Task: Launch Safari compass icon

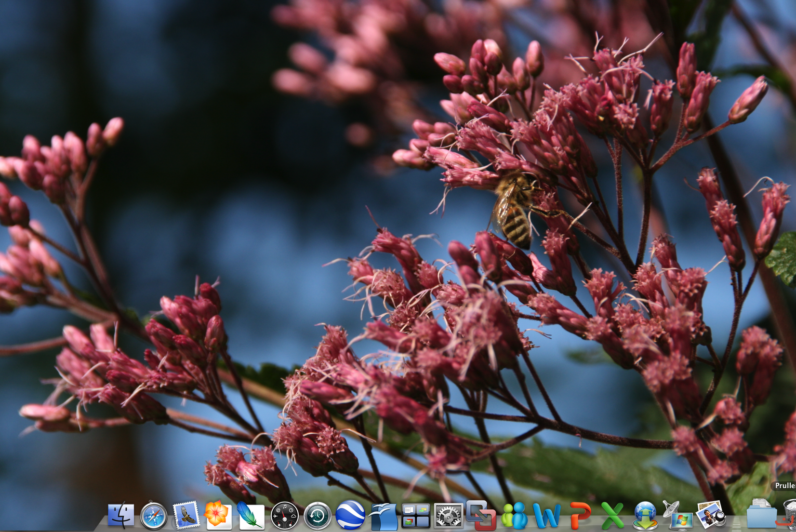Action: 154,516
